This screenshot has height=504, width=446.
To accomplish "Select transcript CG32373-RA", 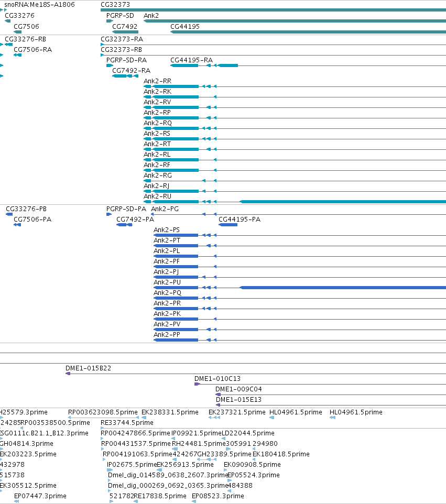I will (x=122, y=39).
